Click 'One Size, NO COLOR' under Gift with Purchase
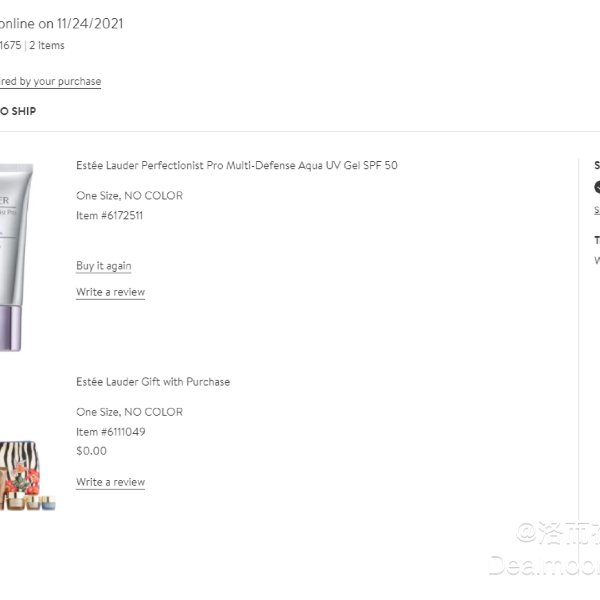Image resolution: width=600 pixels, height=600 pixels. (129, 412)
